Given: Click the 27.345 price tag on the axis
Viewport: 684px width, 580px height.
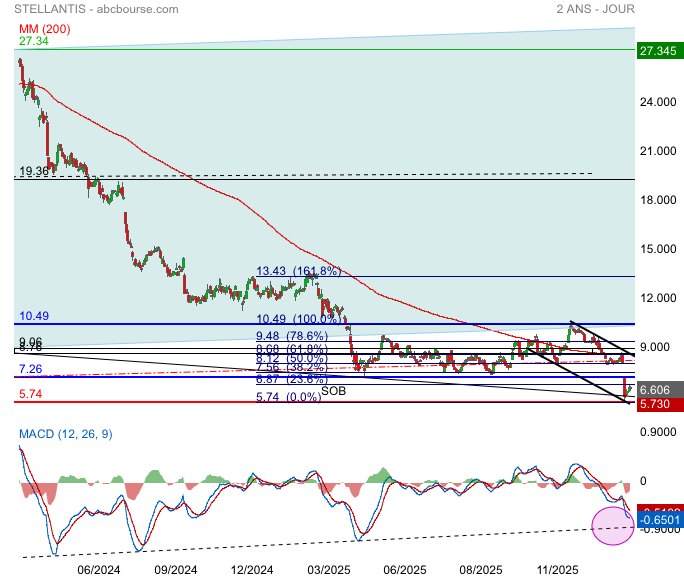Looking at the screenshot, I should [x=659, y=50].
